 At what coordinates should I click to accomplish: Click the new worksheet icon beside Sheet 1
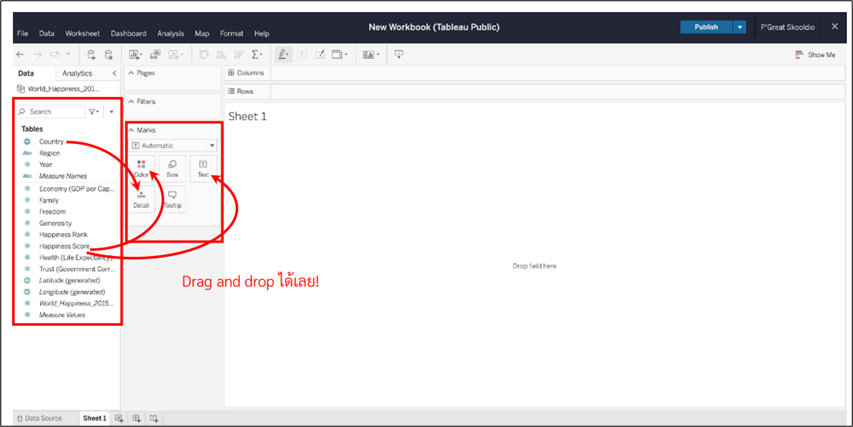pyautogui.click(x=120, y=418)
